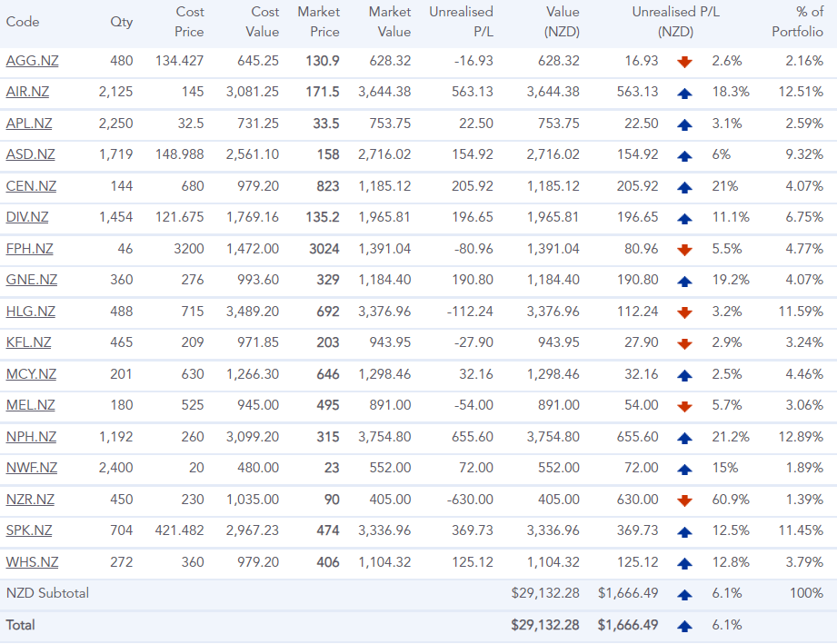The height and width of the screenshot is (644, 837).
Task: Click the red down arrow in AGG.NZ row
Action: point(685,62)
